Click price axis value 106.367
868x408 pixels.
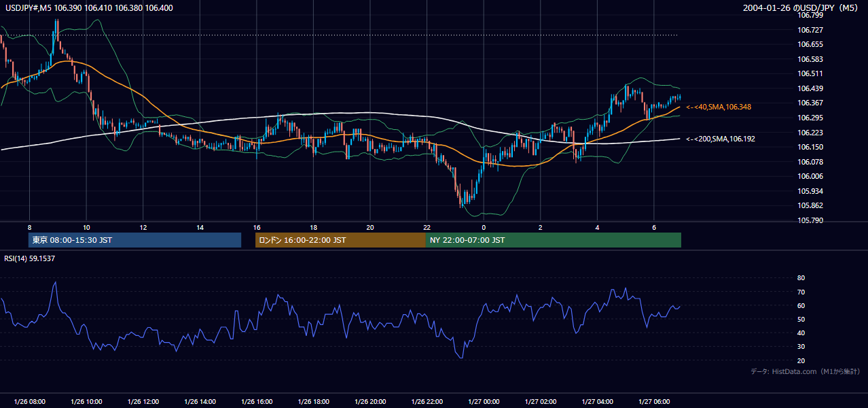coord(810,103)
